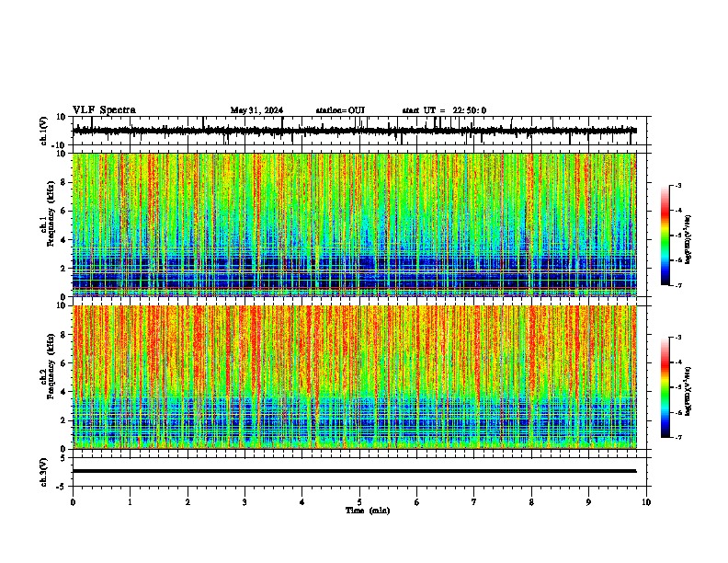Click the '8' kHz tick on ch.1 spectrogram axis
The image size is (728, 563).
coord(64,182)
